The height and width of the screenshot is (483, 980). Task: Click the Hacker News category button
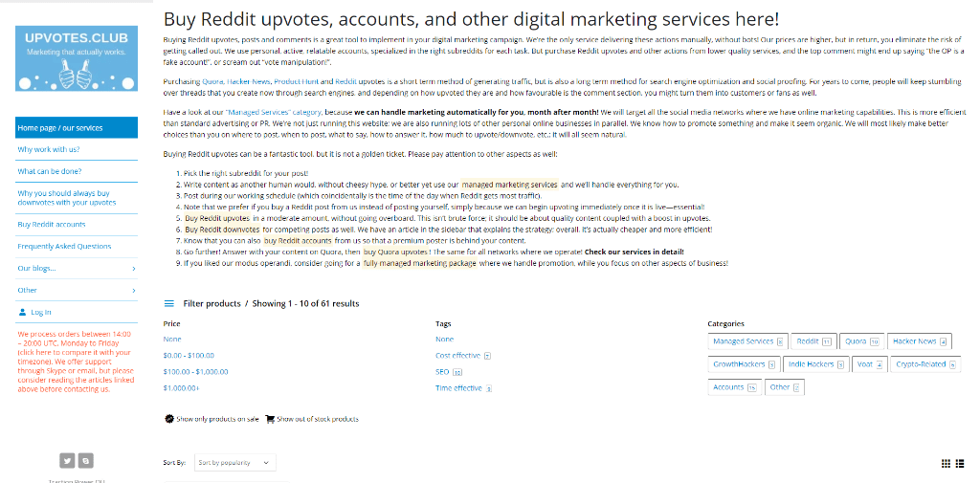pos(919,341)
